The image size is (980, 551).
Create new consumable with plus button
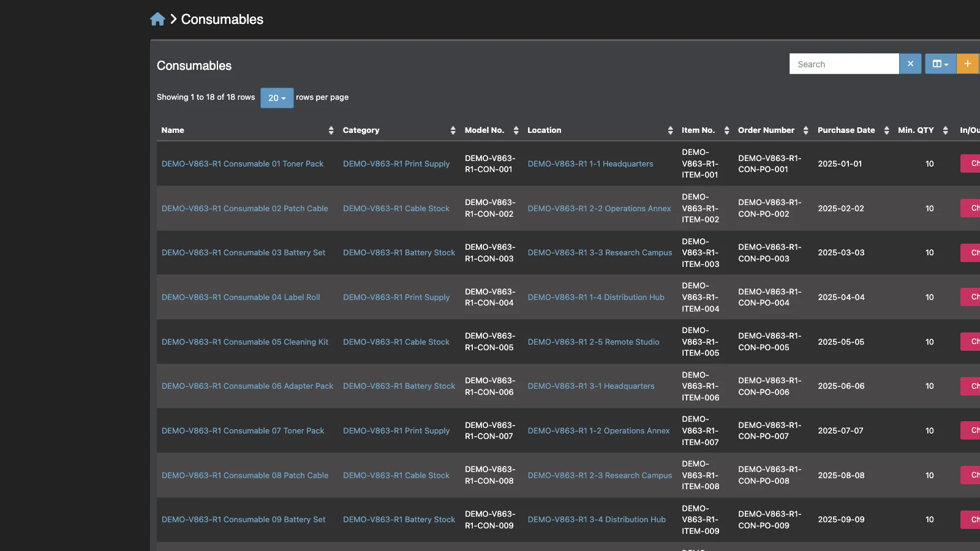[x=968, y=64]
